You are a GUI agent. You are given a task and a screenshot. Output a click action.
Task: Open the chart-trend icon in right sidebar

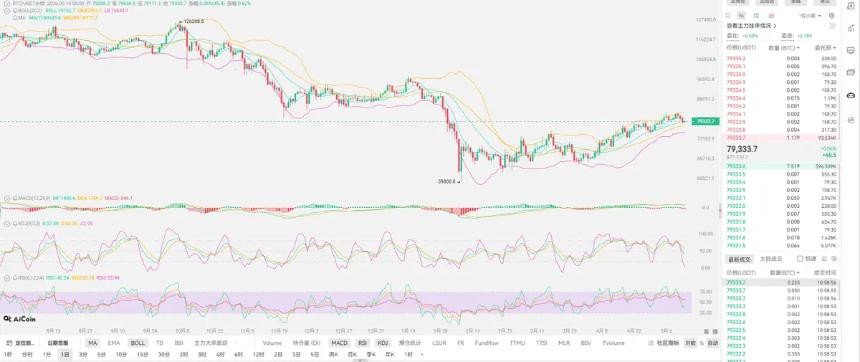(851, 29)
